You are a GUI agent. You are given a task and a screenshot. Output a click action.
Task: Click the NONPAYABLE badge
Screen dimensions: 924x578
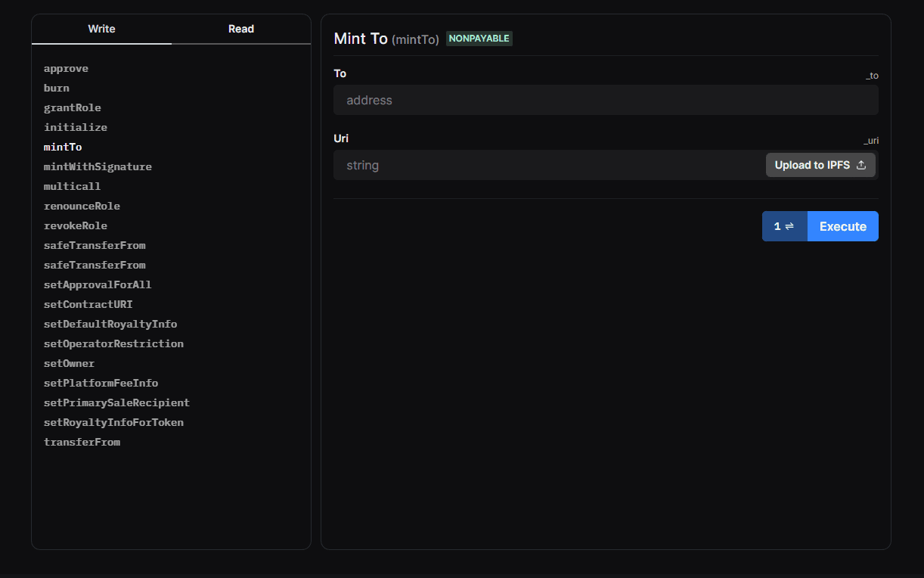point(479,39)
